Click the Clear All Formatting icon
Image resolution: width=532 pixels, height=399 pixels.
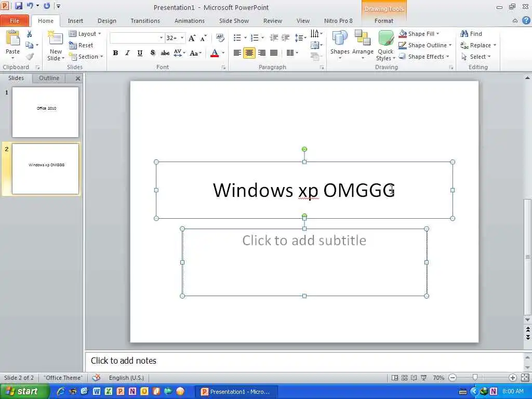220,37
